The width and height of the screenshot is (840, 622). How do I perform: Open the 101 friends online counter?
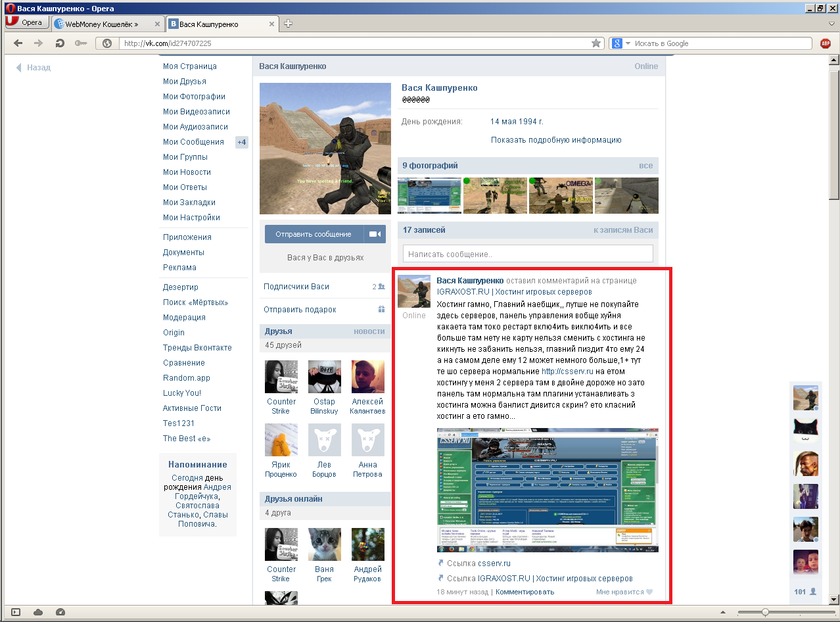coord(805,592)
